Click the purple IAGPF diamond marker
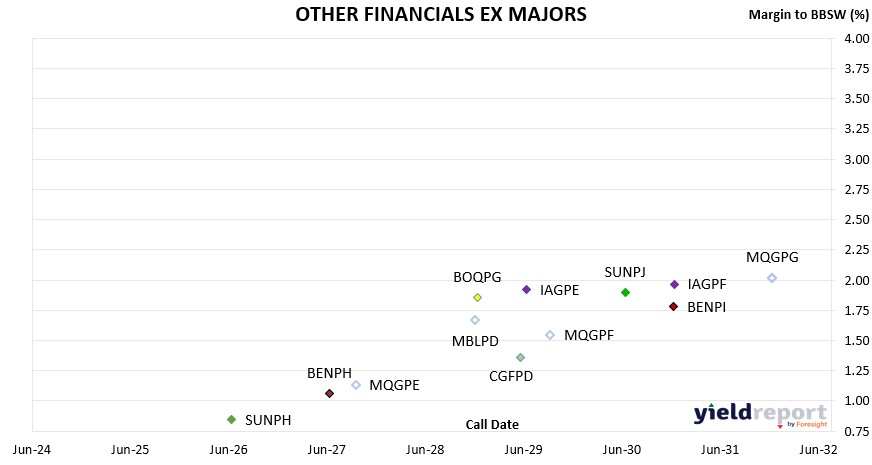Viewport: 872px width, 465px height. point(674,284)
